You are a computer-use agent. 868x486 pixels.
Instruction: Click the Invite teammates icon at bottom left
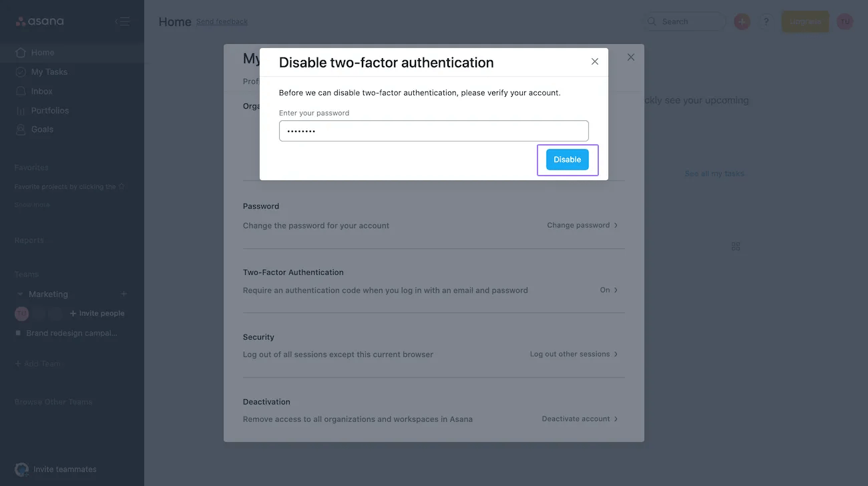click(x=21, y=469)
